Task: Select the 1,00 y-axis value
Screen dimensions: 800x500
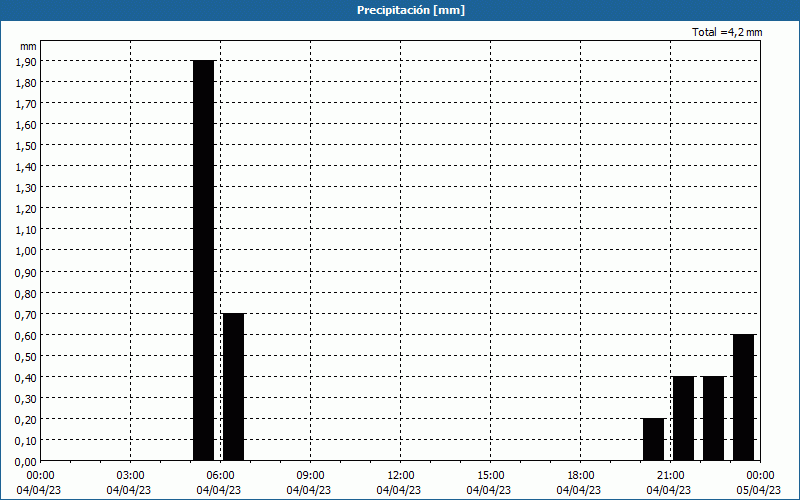Action: tap(26, 251)
